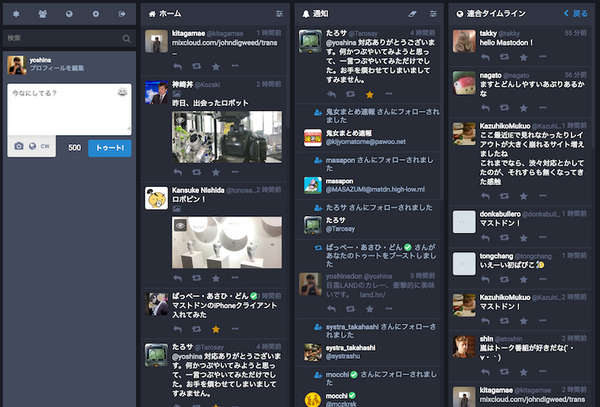Open the Getting Started asterisk tab

(15, 14)
